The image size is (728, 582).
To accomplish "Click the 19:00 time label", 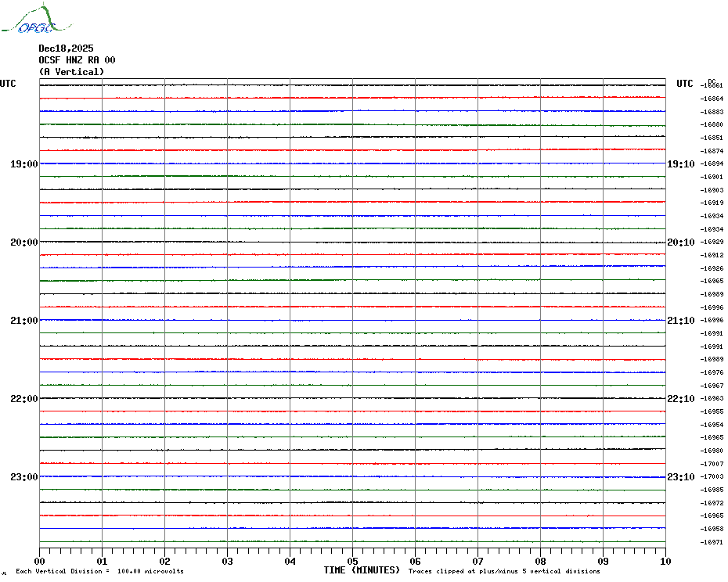I will click(x=24, y=163).
